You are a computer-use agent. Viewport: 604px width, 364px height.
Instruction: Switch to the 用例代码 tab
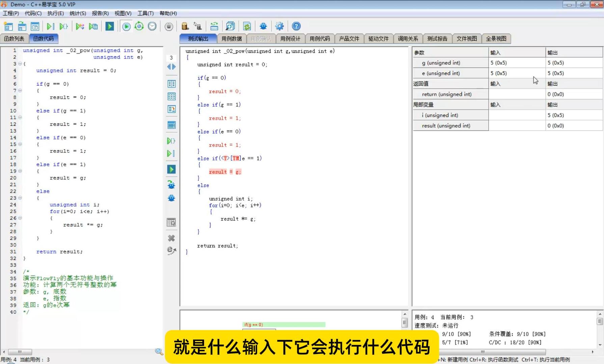320,38
